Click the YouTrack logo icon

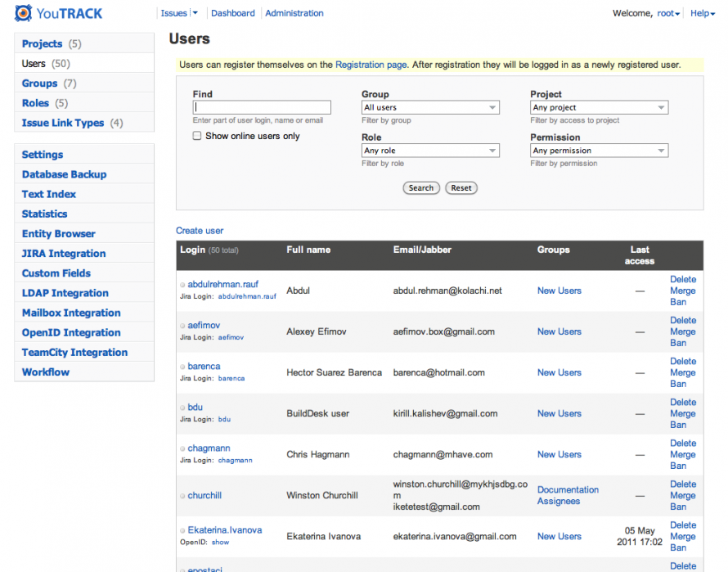point(23,13)
